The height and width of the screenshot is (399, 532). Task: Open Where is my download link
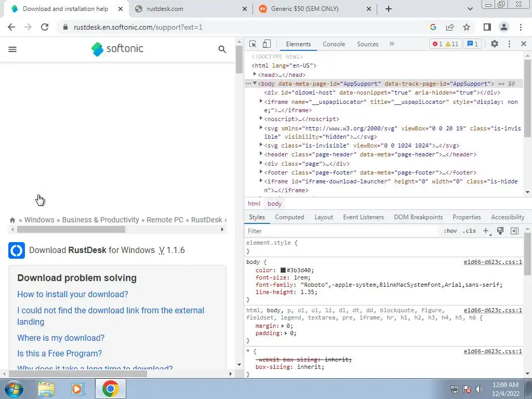61,338
